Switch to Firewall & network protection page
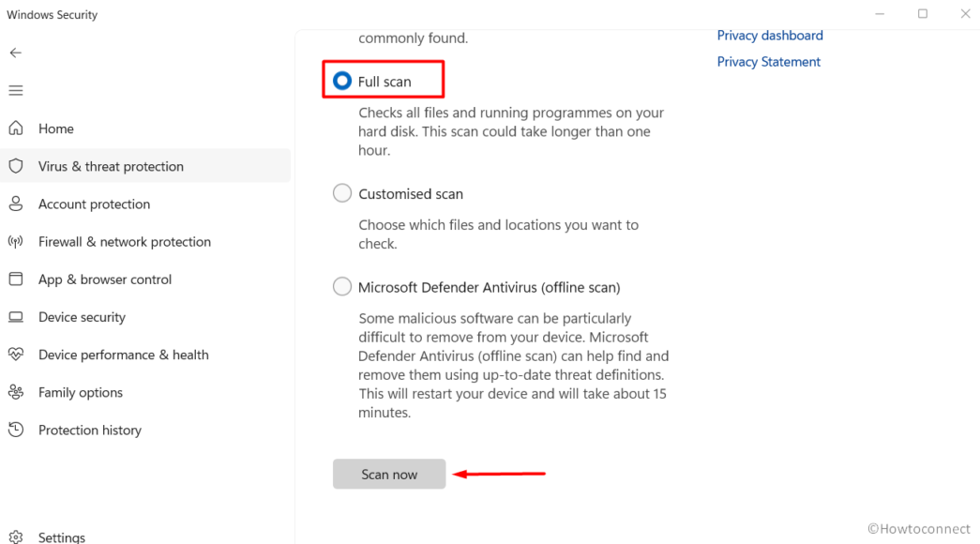The height and width of the screenshot is (544, 980). pyautogui.click(x=124, y=241)
